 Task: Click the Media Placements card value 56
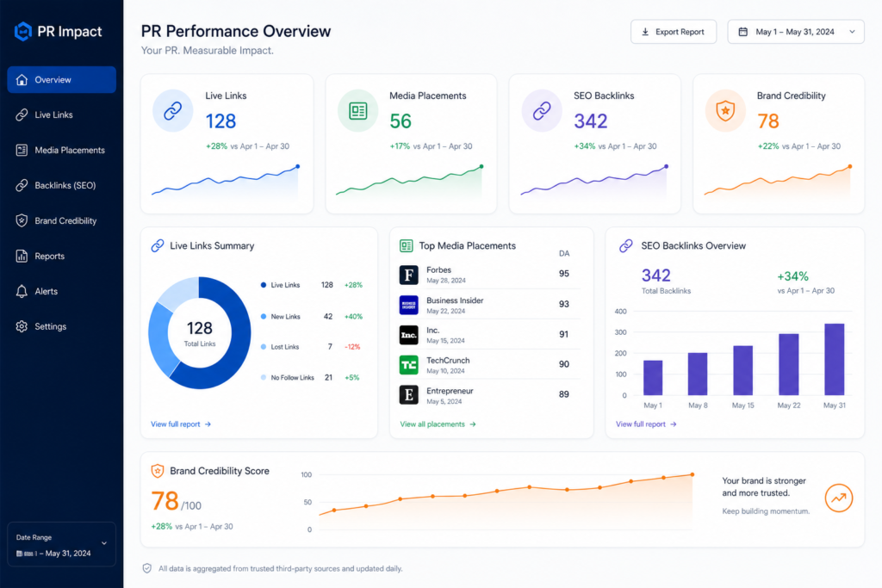click(x=401, y=121)
